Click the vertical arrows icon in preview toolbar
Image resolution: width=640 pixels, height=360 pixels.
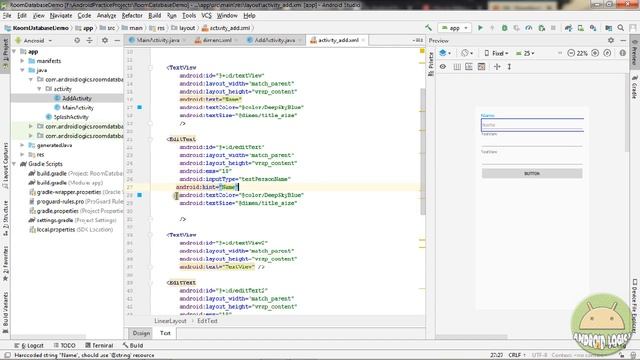509,67
